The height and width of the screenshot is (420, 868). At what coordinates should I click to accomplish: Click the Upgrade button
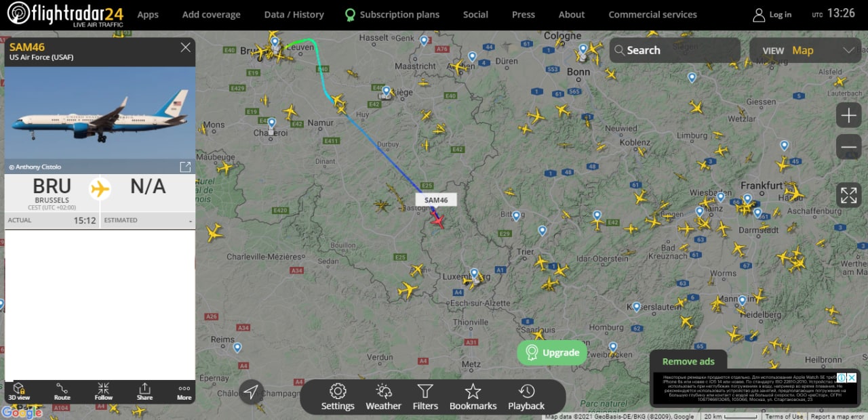(552, 352)
